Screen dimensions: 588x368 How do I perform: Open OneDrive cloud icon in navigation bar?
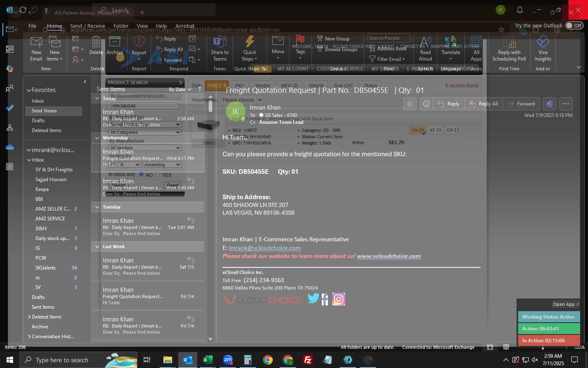coord(10,147)
